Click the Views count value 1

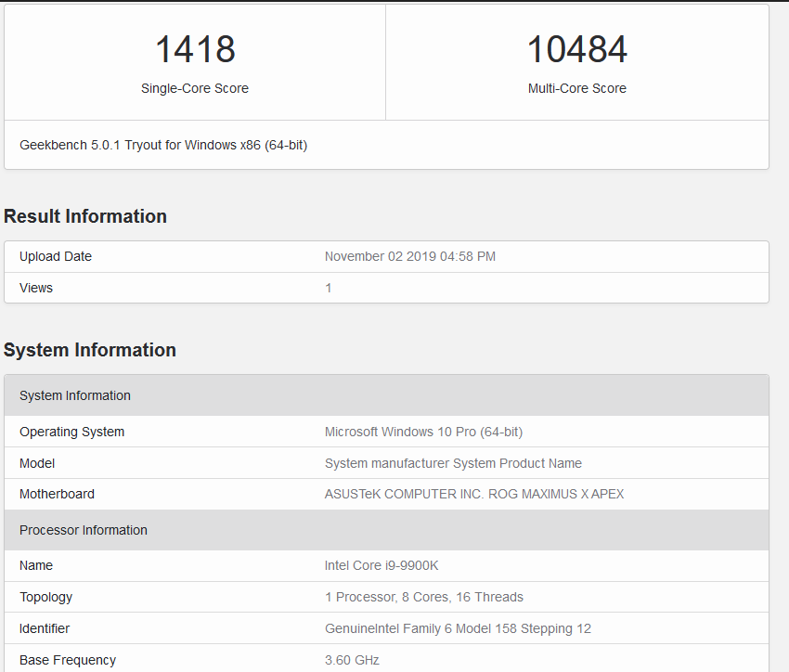point(328,289)
